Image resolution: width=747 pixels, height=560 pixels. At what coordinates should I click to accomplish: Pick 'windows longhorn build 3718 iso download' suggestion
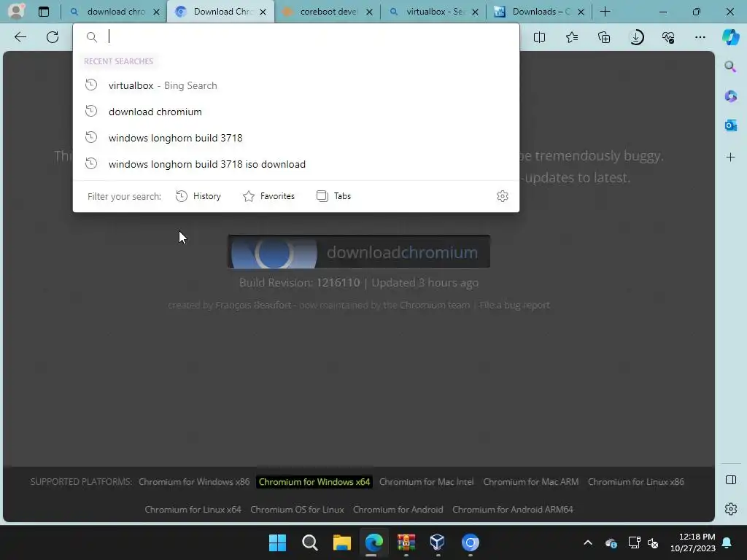(x=296, y=164)
